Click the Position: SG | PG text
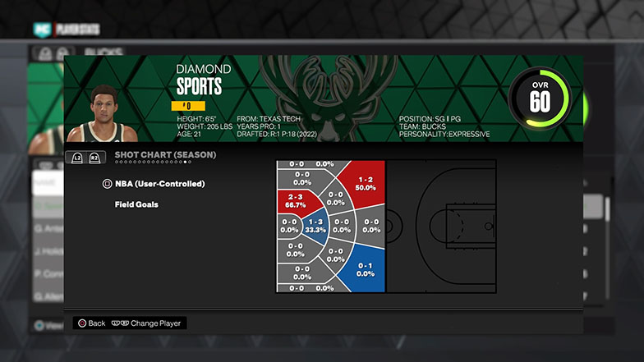Image resolution: width=644 pixels, height=362 pixels. (x=430, y=119)
